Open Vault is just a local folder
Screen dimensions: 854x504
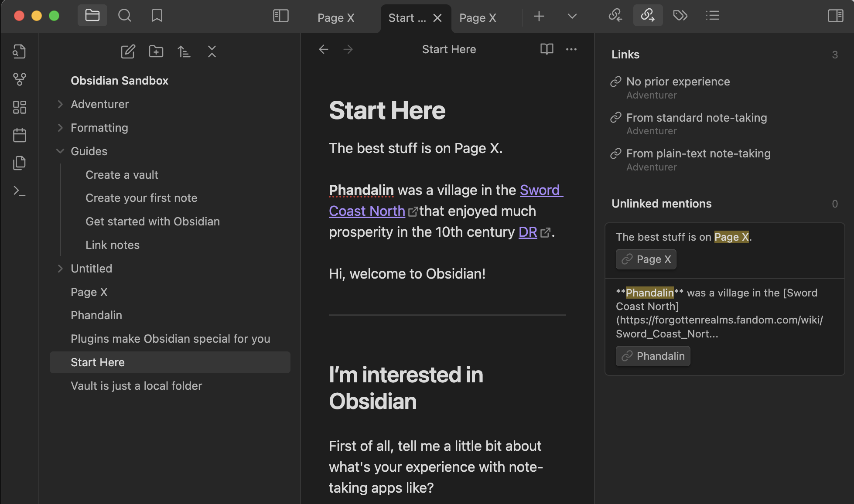coord(136,386)
